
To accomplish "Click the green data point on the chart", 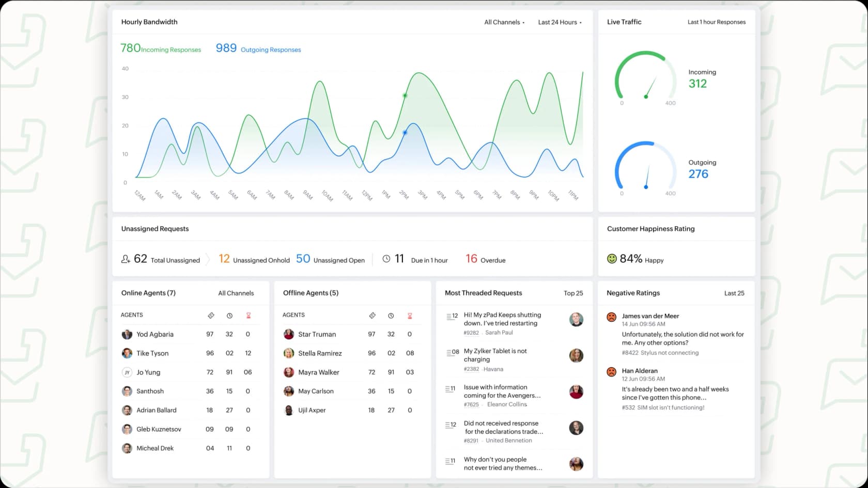I will click(405, 96).
